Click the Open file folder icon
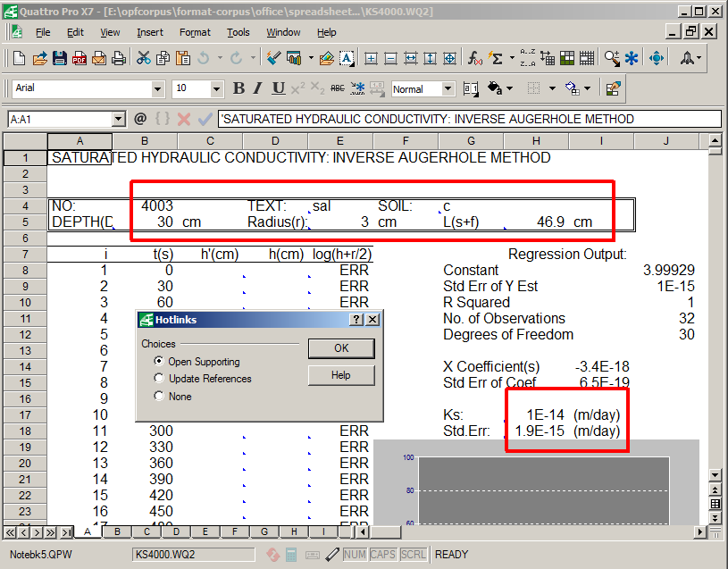728x569 pixels. (x=40, y=58)
